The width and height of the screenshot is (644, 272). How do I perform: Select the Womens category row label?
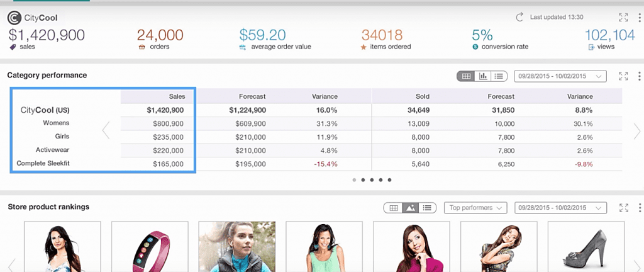(x=56, y=123)
